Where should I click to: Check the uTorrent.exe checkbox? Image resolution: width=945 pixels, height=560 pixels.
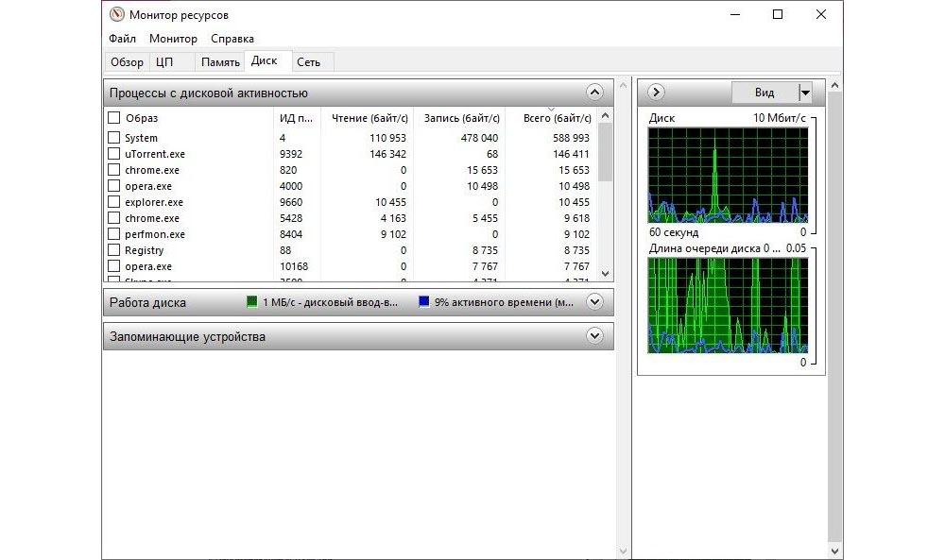[114, 154]
